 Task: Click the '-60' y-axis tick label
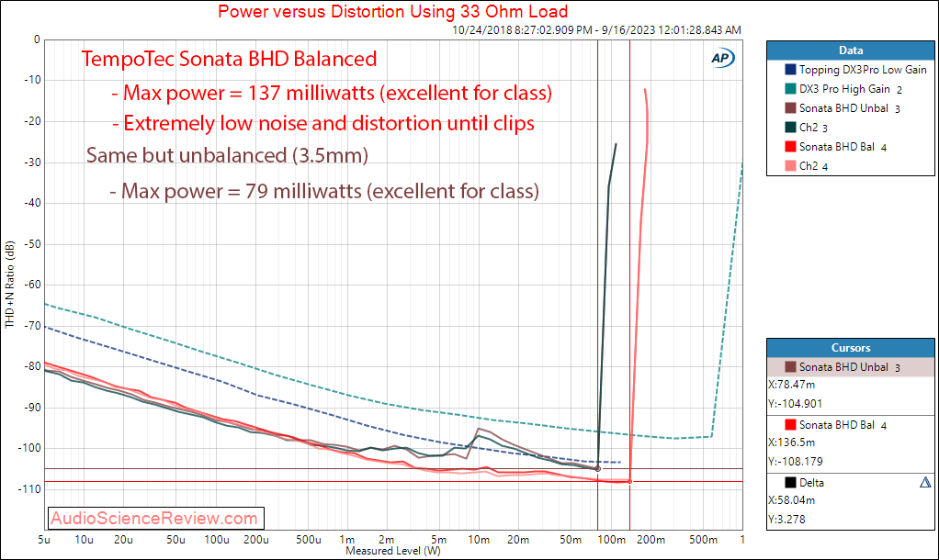click(31, 285)
